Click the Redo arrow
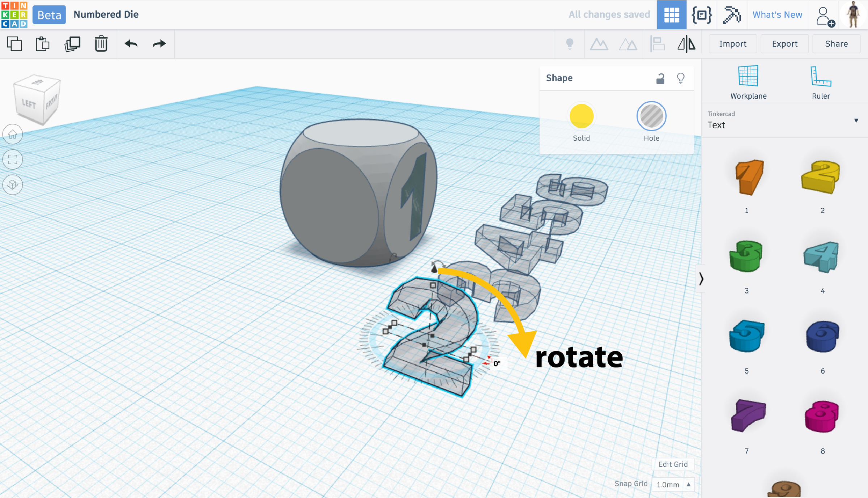The image size is (868, 498). (159, 44)
